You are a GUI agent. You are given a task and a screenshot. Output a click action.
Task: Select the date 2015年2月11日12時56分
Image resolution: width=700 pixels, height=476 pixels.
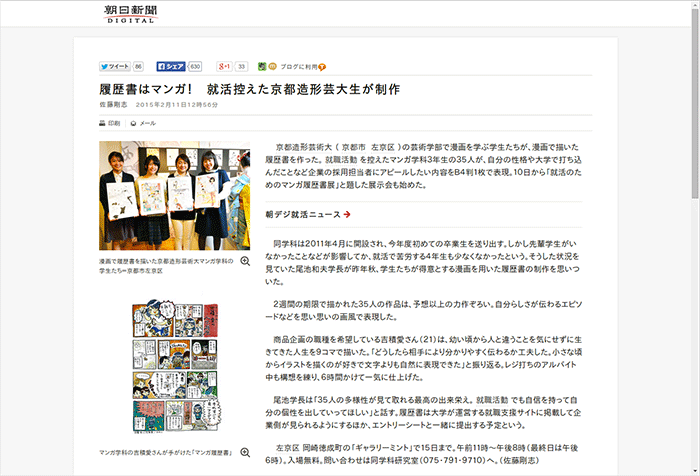(x=177, y=104)
